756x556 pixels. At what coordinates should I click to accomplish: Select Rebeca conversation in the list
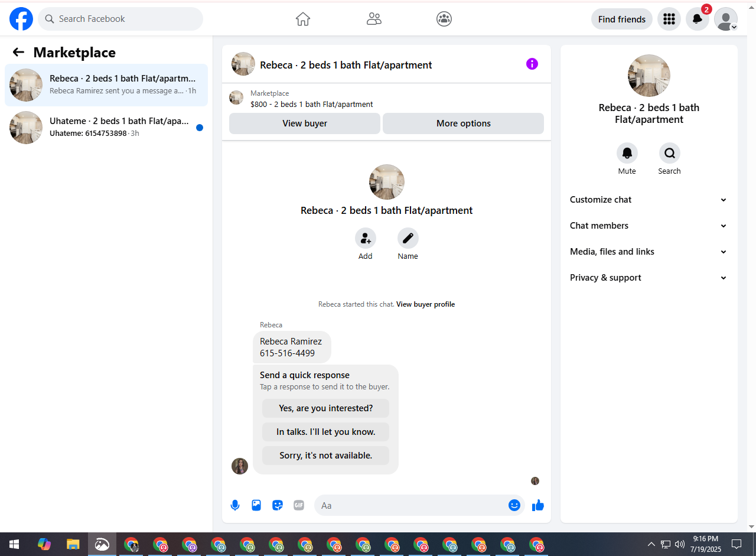[x=106, y=85]
